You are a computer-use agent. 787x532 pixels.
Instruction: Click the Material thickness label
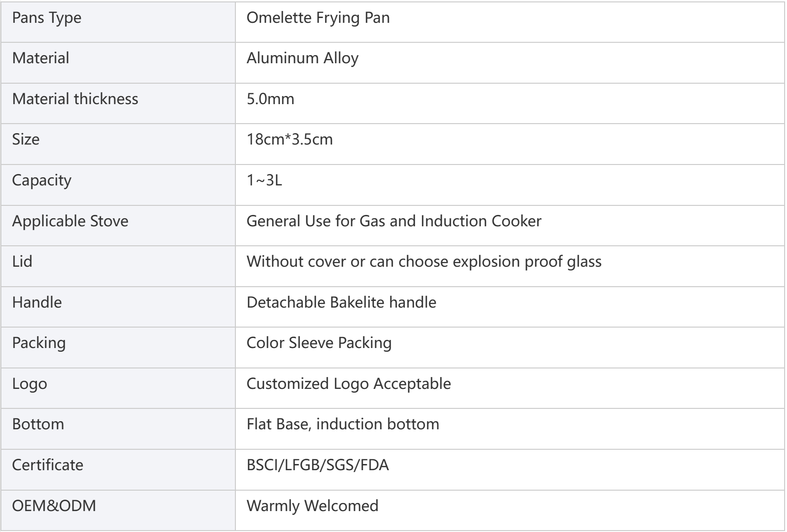click(75, 99)
